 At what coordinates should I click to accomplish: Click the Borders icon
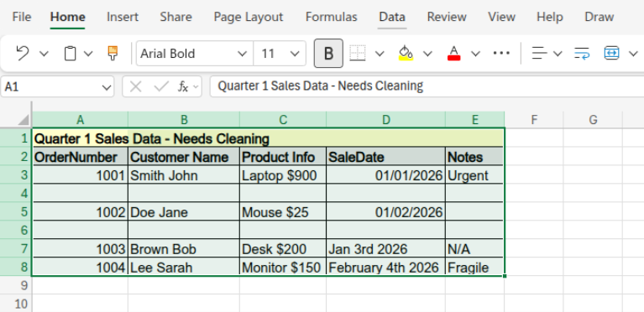tap(358, 54)
